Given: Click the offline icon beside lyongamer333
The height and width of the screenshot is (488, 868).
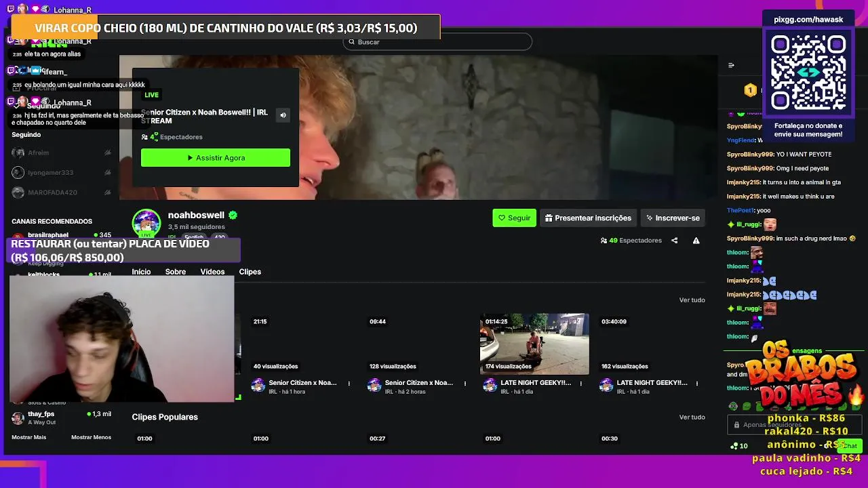Looking at the screenshot, I should pyautogui.click(x=107, y=173).
